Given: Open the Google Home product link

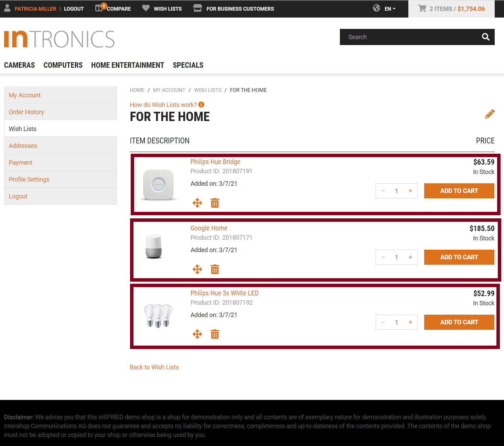Looking at the screenshot, I should [x=209, y=228].
